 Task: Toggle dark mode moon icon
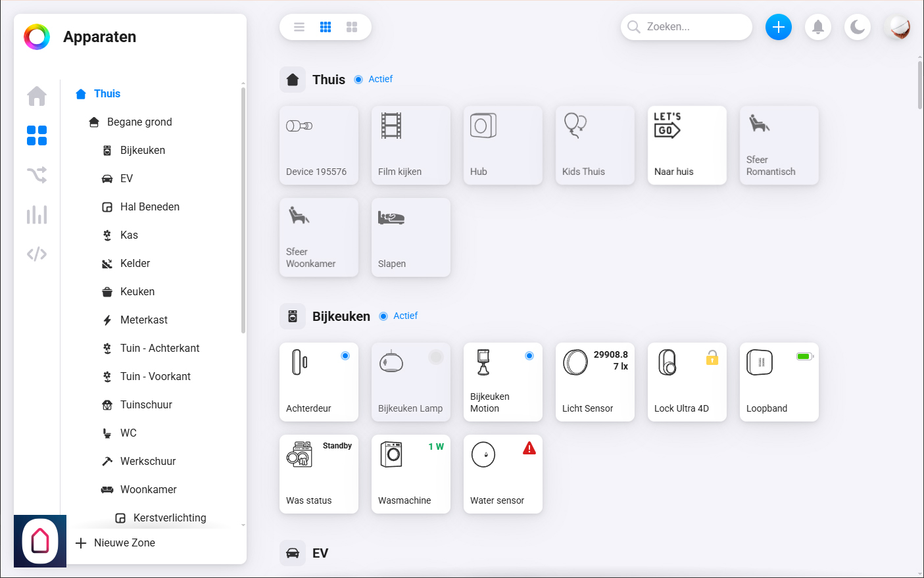[x=857, y=27]
